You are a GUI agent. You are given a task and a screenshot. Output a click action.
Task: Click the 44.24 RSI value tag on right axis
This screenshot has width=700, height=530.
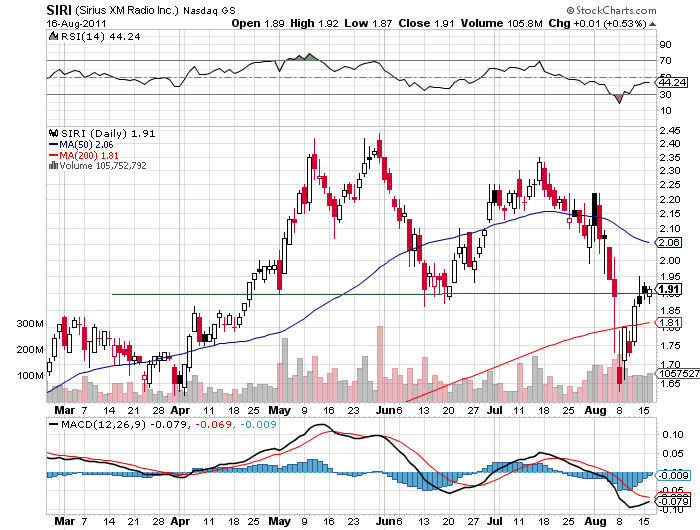coord(671,83)
